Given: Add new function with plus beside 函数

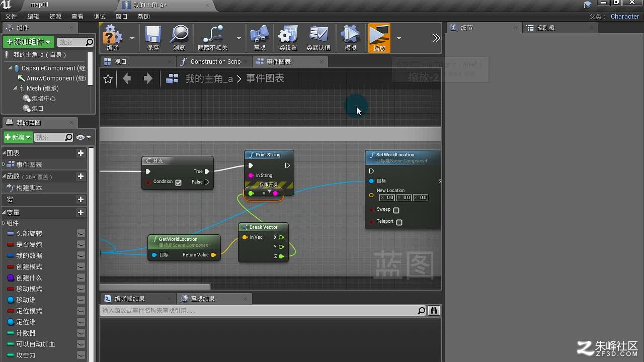Looking at the screenshot, I should click(80, 176).
